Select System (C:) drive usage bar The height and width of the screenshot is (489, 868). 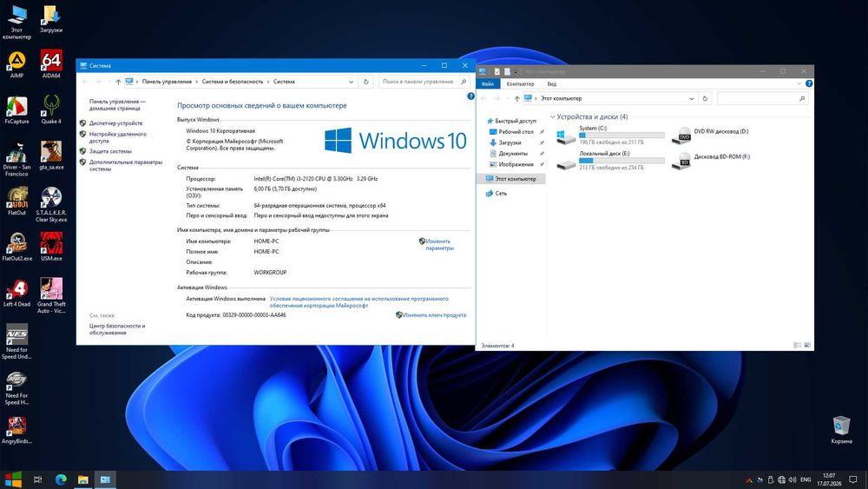tap(621, 135)
